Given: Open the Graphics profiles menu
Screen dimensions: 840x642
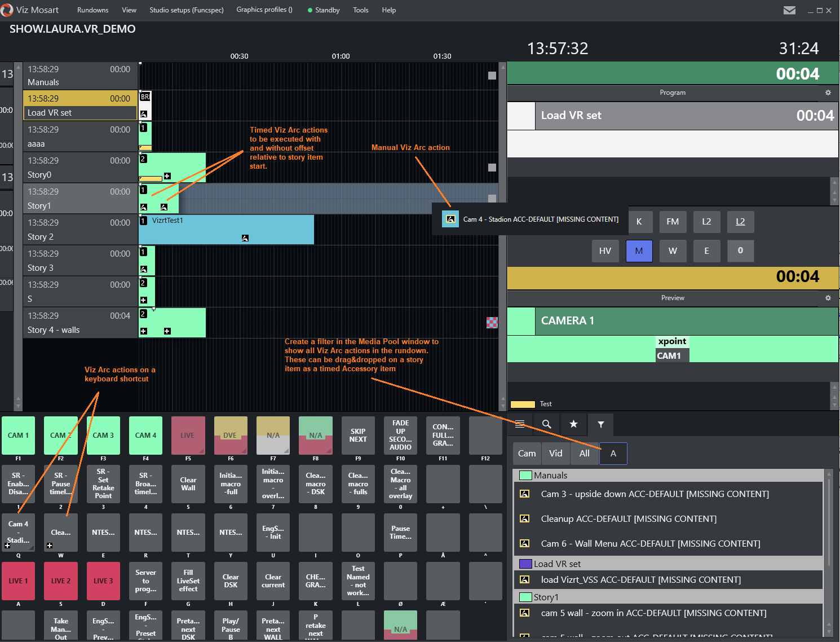Looking at the screenshot, I should tap(264, 10).
